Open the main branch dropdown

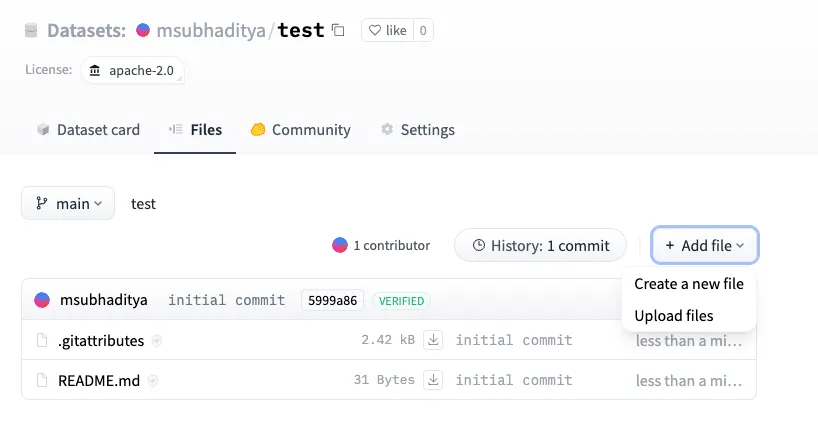68,203
